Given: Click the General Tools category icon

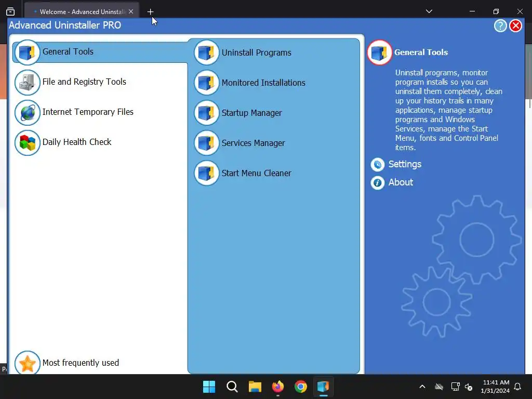Looking at the screenshot, I should click(28, 52).
